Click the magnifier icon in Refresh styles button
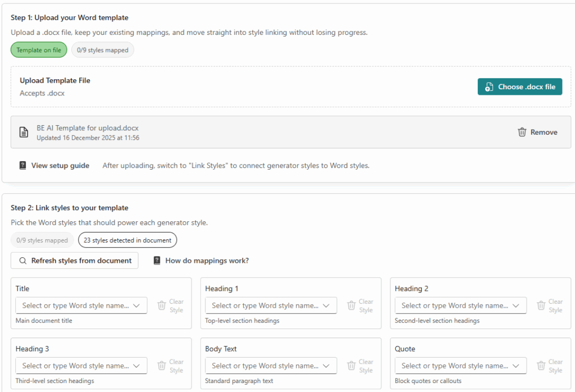This screenshot has width=575, height=392. (23, 261)
